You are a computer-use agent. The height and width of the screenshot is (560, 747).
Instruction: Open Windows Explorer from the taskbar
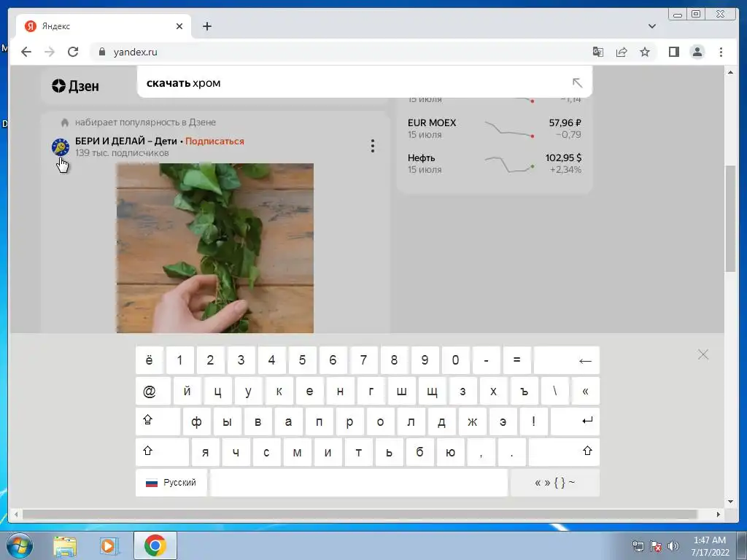coord(65,546)
